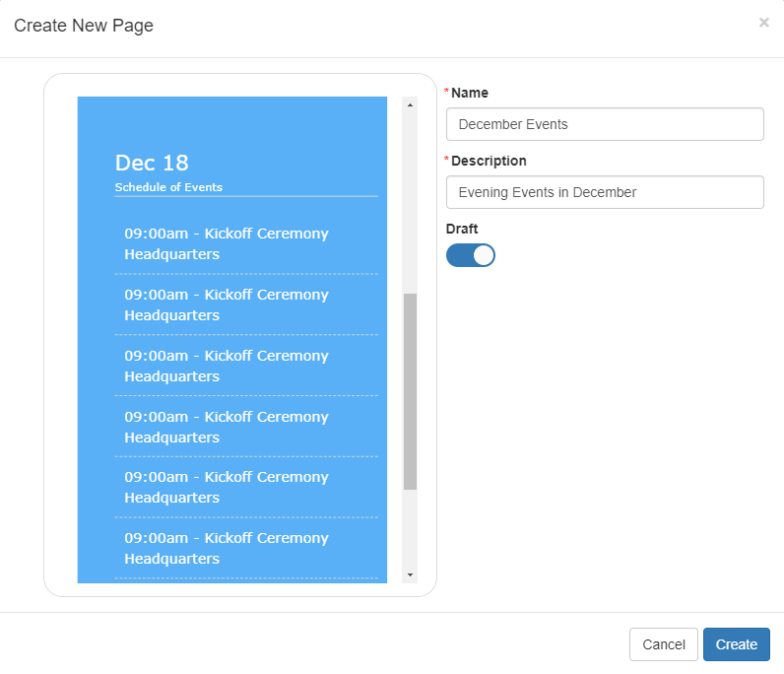Screen dimensions: 784x674
Task: Click the Create button
Action: pyautogui.click(x=736, y=644)
